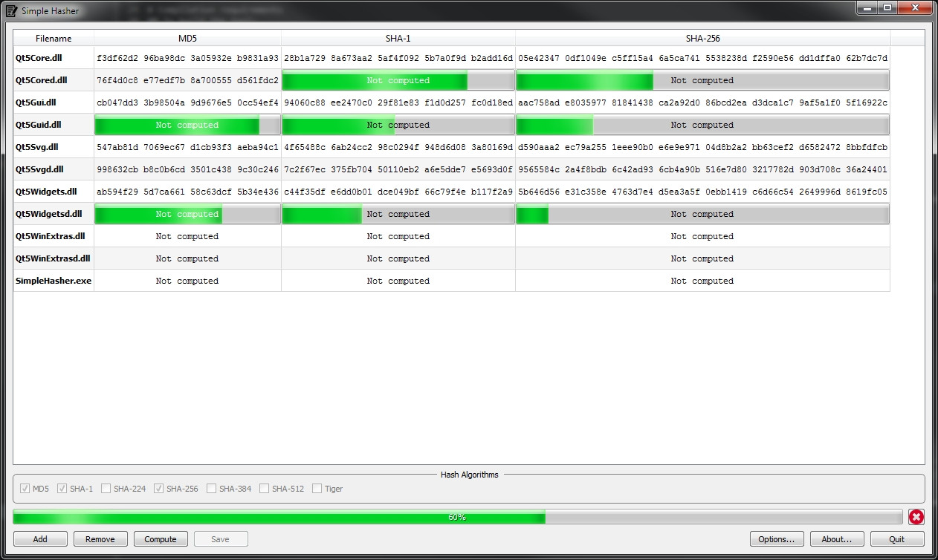Click Qt5Core.dll SHA-1 hash value

pyautogui.click(x=398, y=58)
